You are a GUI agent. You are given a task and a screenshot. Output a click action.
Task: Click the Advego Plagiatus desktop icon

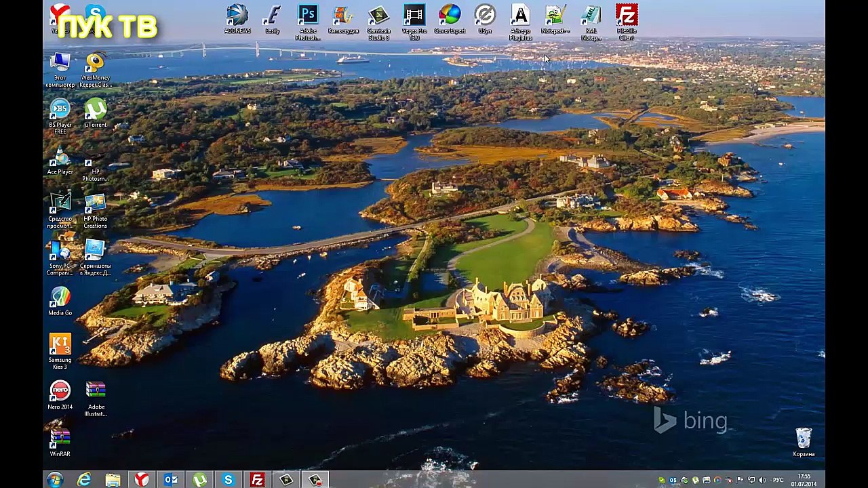[x=520, y=15]
